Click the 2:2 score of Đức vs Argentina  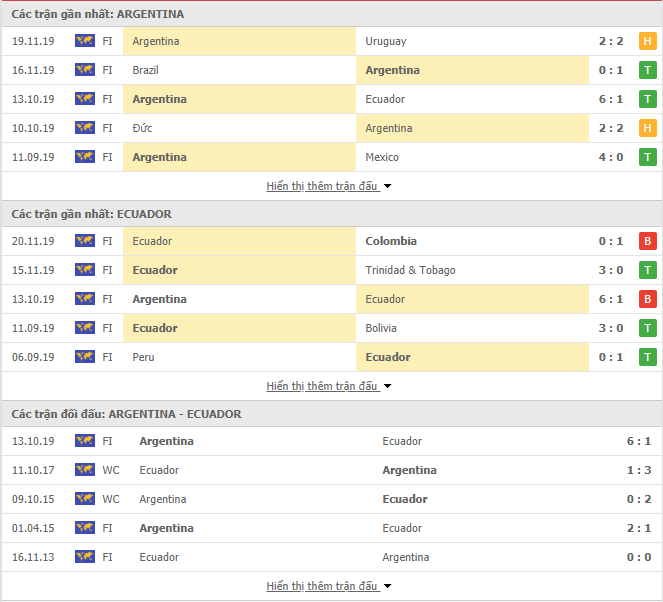pos(611,128)
